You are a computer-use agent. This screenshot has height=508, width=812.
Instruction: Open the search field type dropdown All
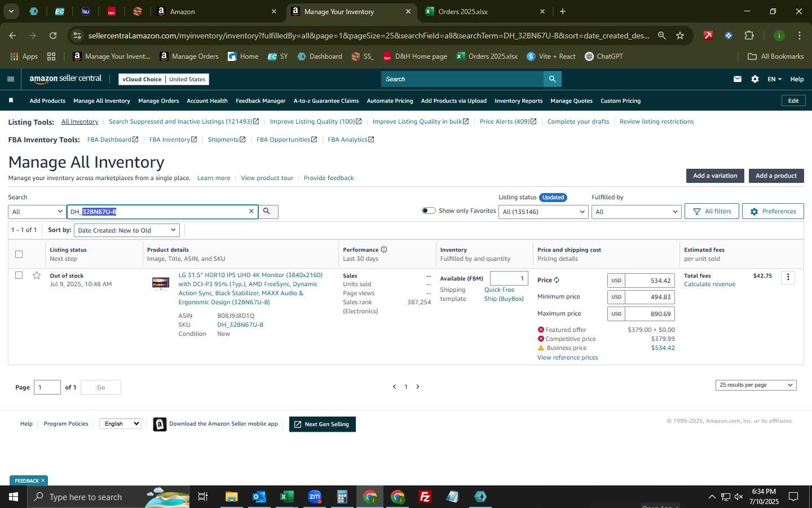point(37,212)
